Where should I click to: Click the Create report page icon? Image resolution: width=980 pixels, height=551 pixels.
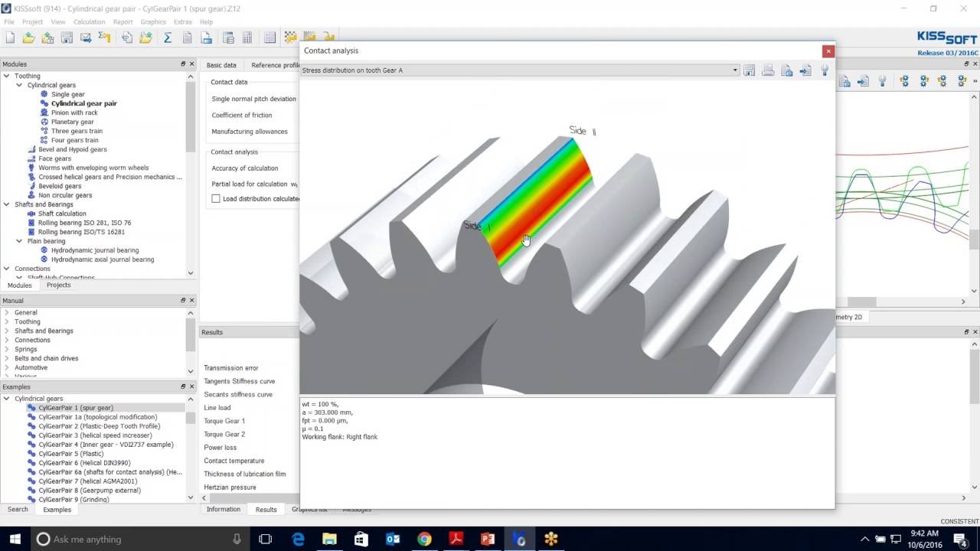pos(188,37)
